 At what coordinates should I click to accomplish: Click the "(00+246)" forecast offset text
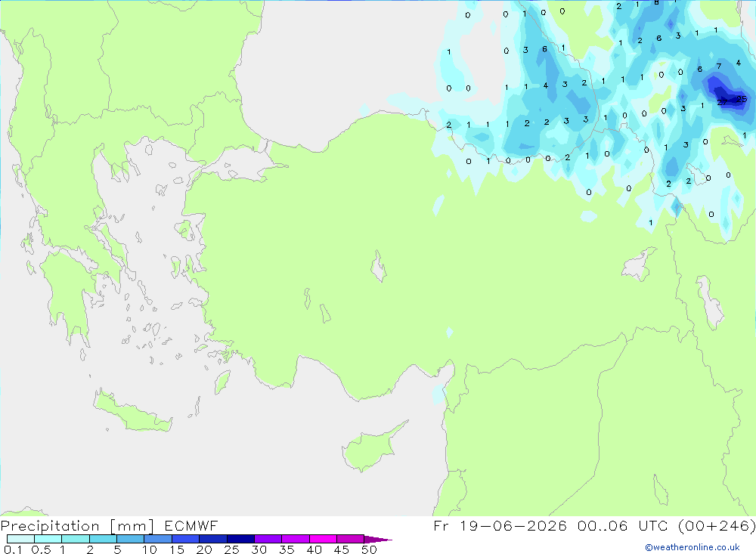[717, 525]
